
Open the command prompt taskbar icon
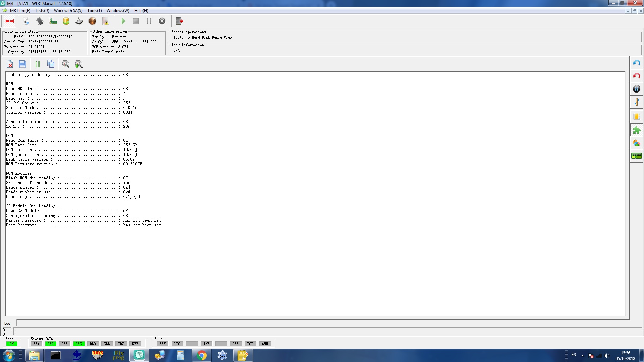tap(55, 355)
